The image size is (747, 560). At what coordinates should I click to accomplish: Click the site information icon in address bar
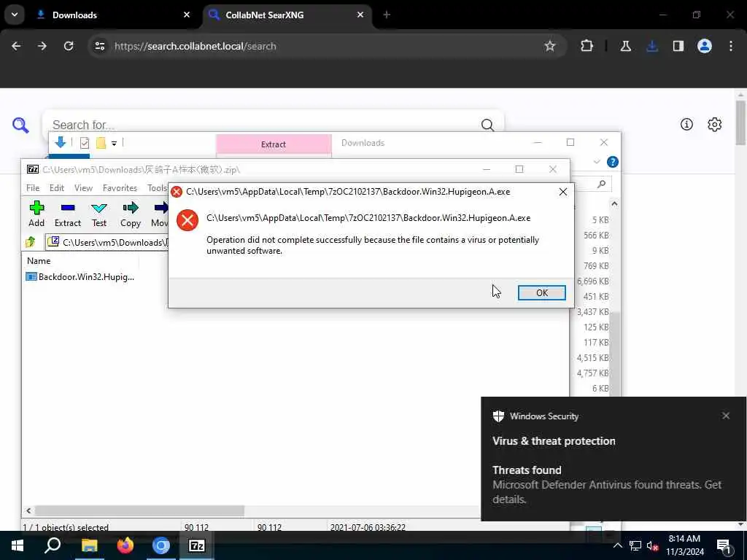[x=99, y=46]
